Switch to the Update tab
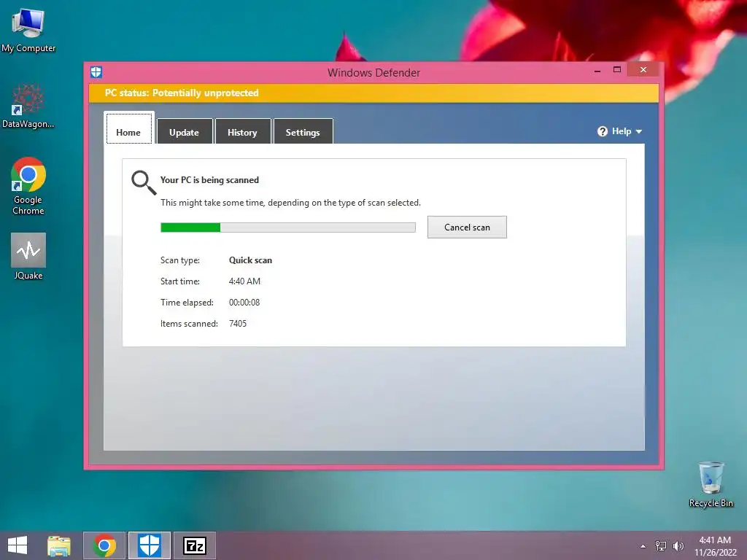Viewport: 747px width, 560px height. 185,131
